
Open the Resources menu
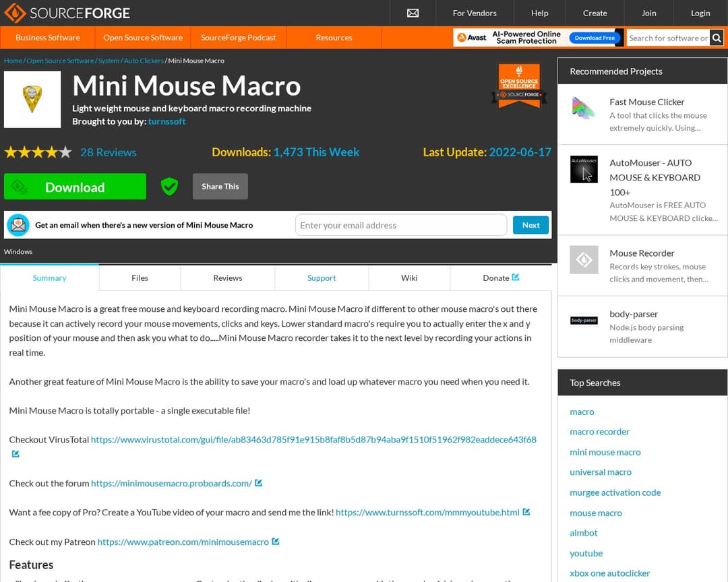(x=334, y=38)
